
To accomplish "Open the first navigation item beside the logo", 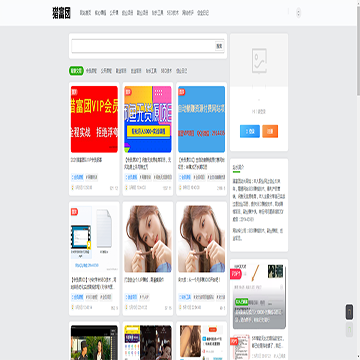I will (x=85, y=13).
